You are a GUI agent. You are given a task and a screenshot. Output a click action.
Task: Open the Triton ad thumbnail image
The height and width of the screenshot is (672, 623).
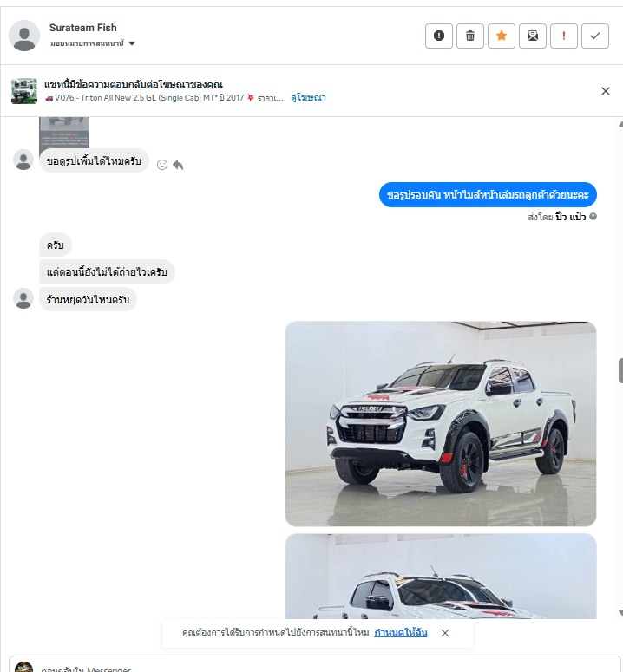coord(24,91)
